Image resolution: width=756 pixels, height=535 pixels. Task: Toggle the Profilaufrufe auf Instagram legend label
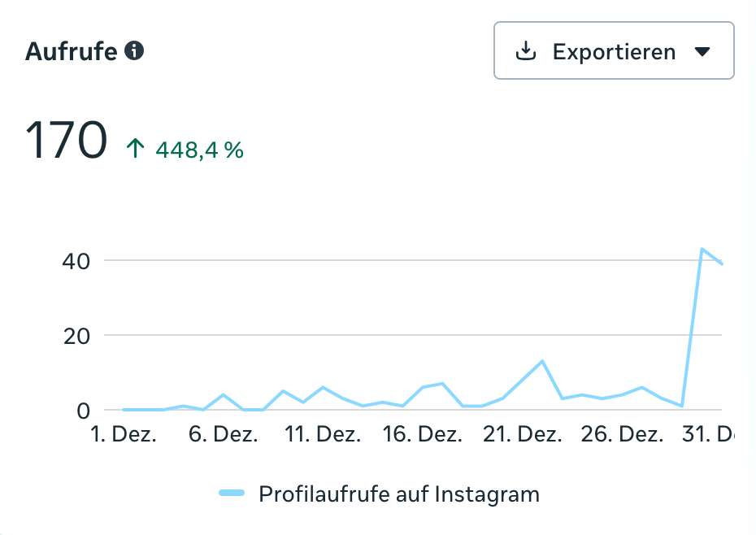click(x=399, y=494)
